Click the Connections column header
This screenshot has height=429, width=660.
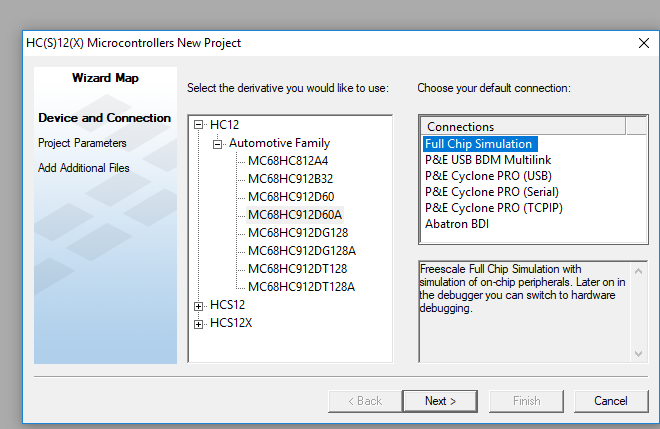click(x=524, y=126)
